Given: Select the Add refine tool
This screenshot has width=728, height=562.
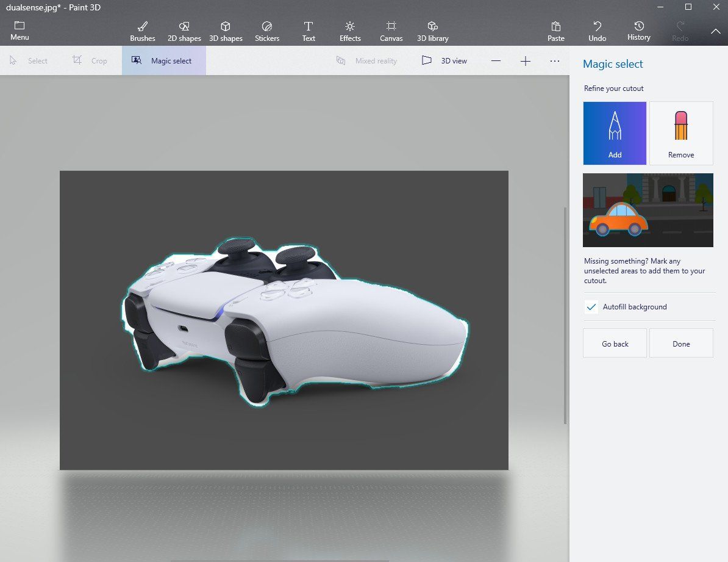Looking at the screenshot, I should pyautogui.click(x=615, y=134).
